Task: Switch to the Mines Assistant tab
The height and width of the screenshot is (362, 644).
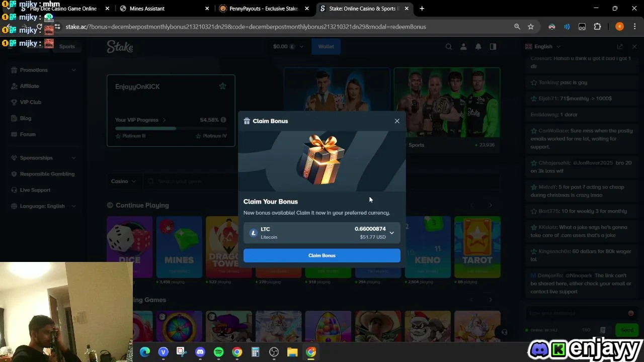Action: tap(164, 9)
